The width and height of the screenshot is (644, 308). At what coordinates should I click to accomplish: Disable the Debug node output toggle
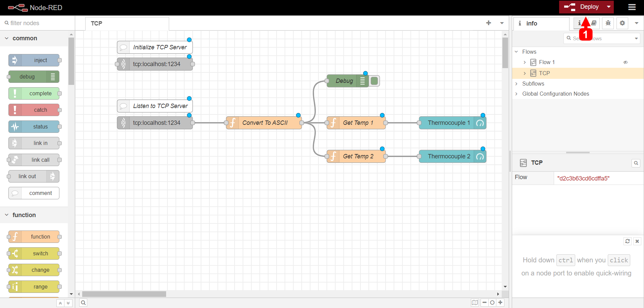[374, 81]
